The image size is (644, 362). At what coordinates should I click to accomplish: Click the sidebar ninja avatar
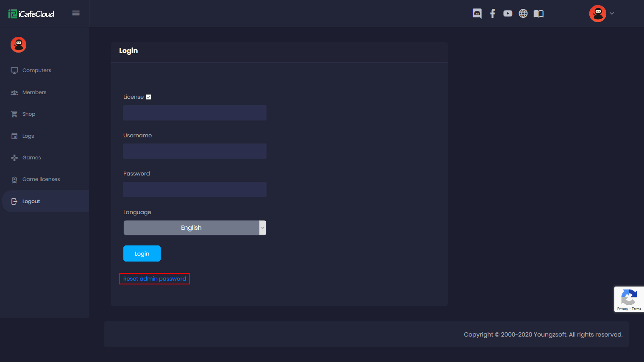19,45
